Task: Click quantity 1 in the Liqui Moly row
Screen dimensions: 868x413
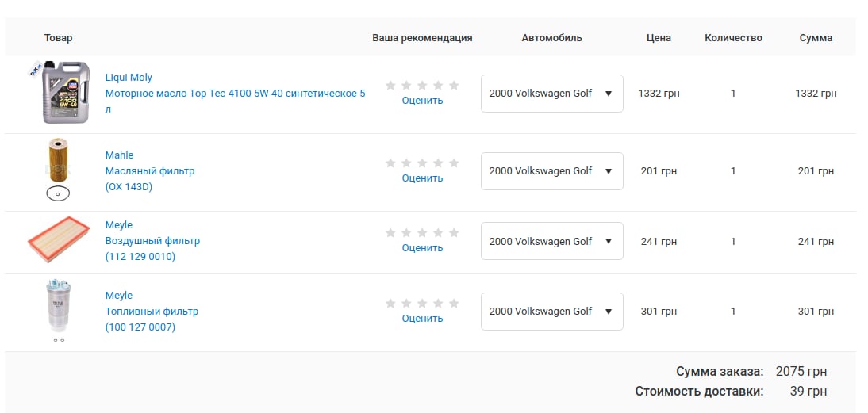Action: (x=733, y=94)
